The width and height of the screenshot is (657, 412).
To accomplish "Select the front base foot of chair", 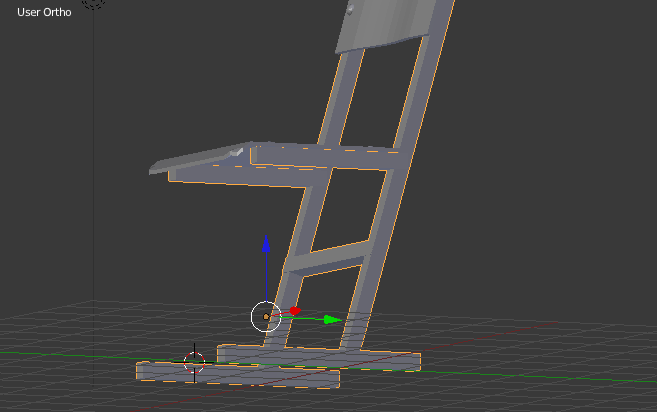I will [x=238, y=375].
